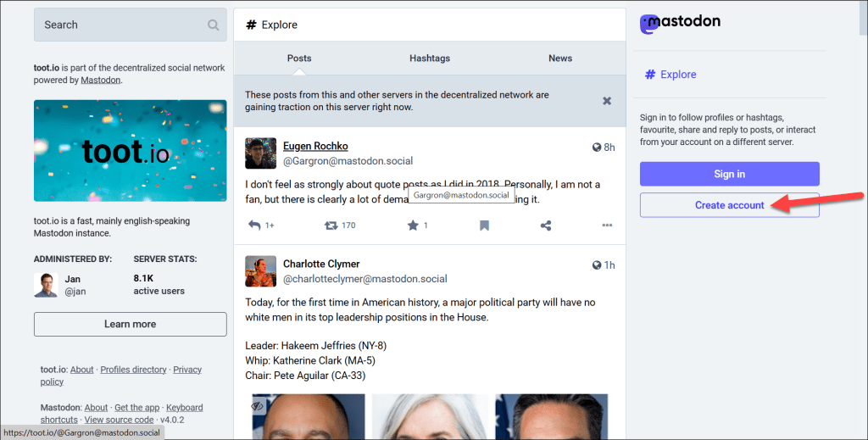Open the Mastodon link in server description
The width and height of the screenshot is (868, 440).
coord(100,81)
